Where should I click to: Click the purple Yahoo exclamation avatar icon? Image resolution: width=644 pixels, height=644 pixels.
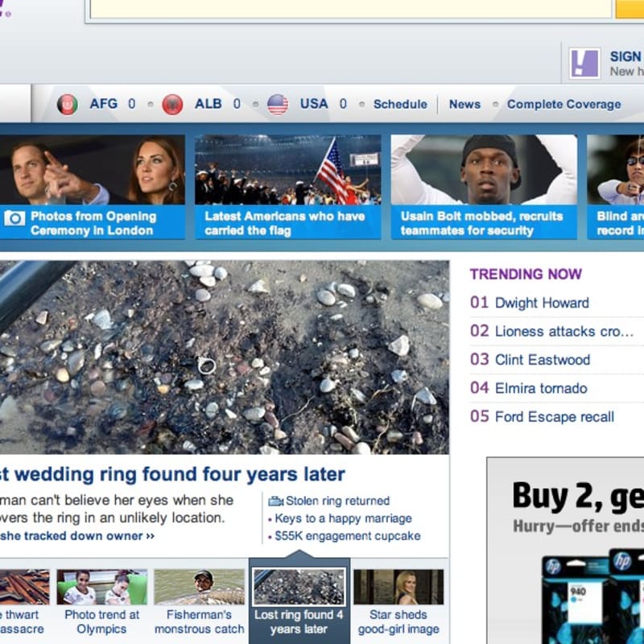(x=584, y=64)
